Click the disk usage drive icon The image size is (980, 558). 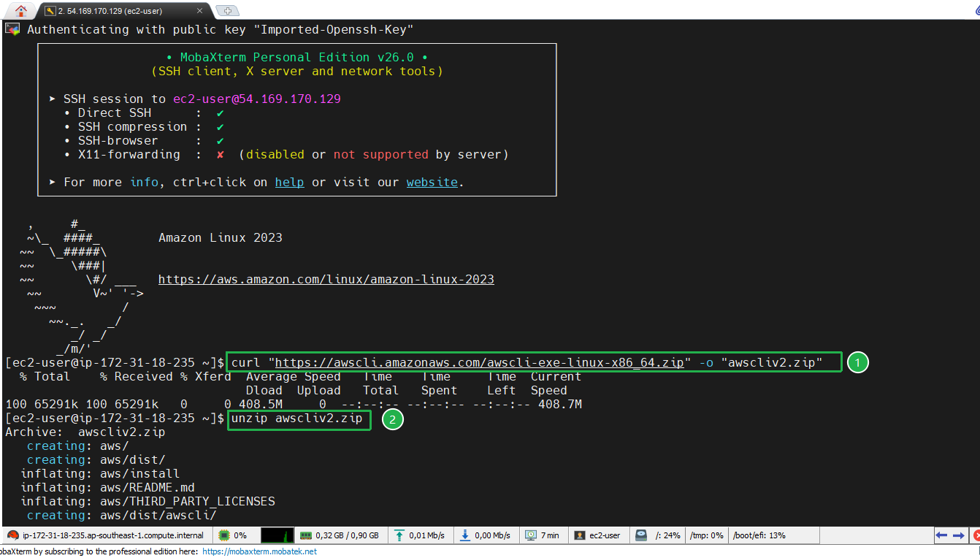tap(641, 535)
